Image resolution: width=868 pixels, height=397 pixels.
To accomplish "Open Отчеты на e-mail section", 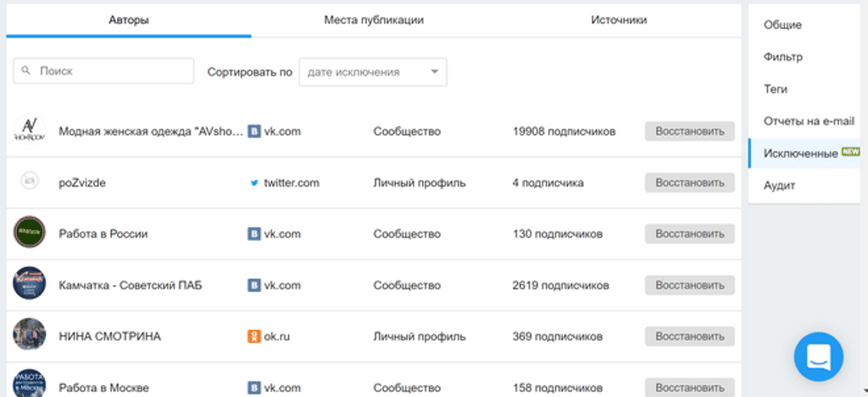I will tap(809, 121).
